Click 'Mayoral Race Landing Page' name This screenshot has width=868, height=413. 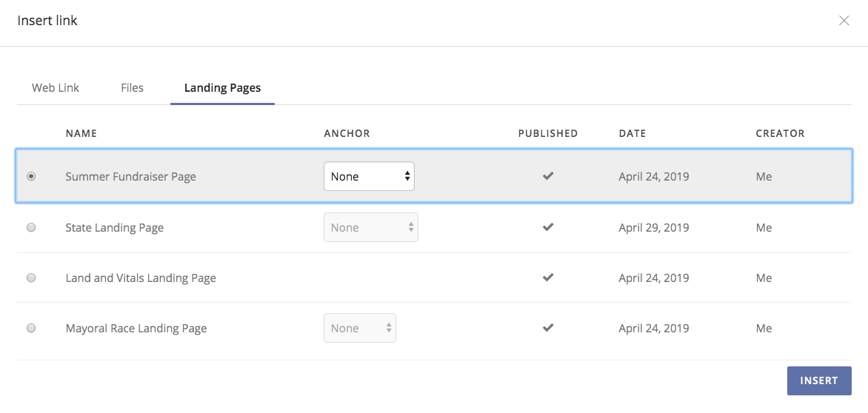(x=136, y=329)
